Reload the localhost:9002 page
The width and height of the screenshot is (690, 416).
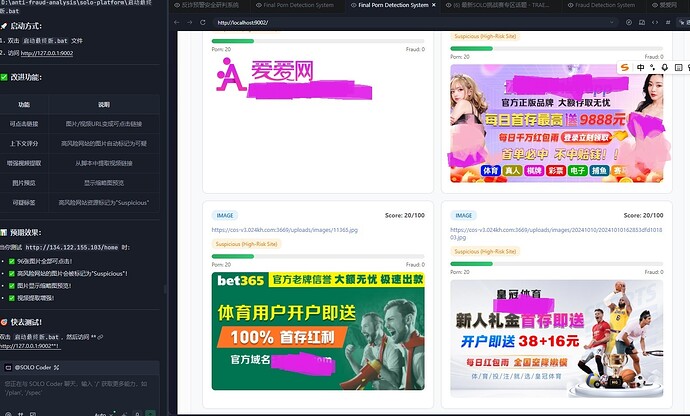(202, 22)
